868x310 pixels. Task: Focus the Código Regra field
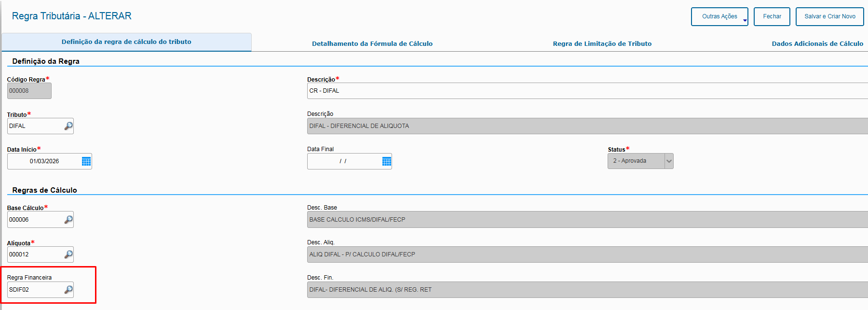(29, 91)
